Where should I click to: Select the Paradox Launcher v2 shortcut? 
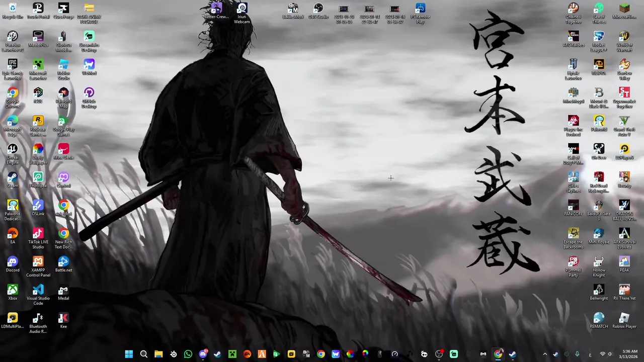point(13,42)
